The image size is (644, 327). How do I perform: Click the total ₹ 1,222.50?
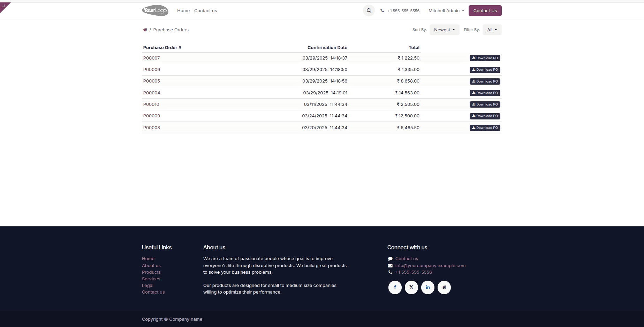point(408,58)
